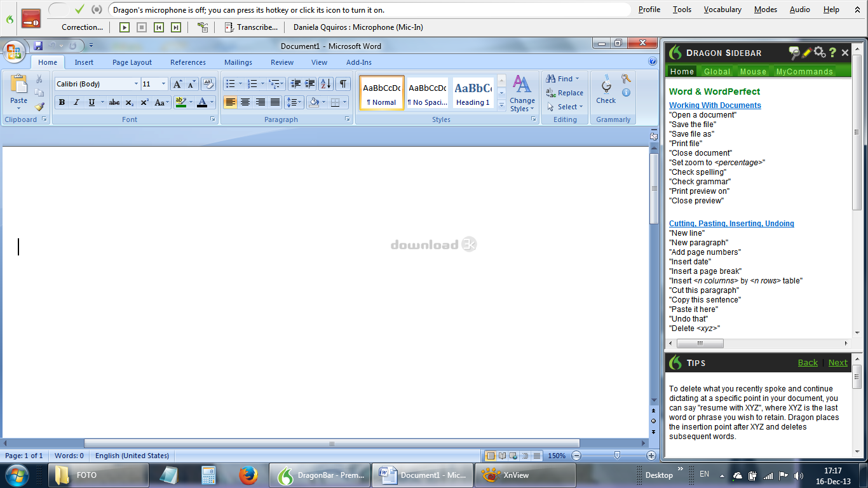The image size is (868, 488).
Task: Click Replace button in Editing group
Action: pos(564,93)
